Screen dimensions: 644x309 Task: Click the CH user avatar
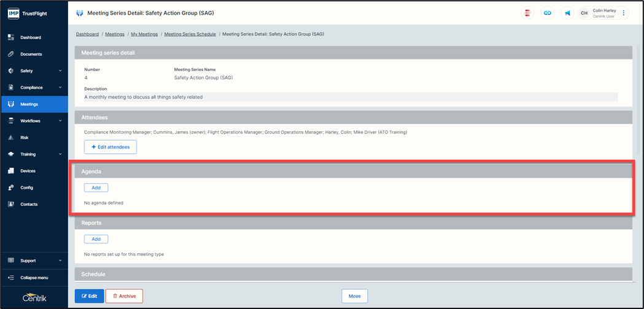pyautogui.click(x=584, y=13)
